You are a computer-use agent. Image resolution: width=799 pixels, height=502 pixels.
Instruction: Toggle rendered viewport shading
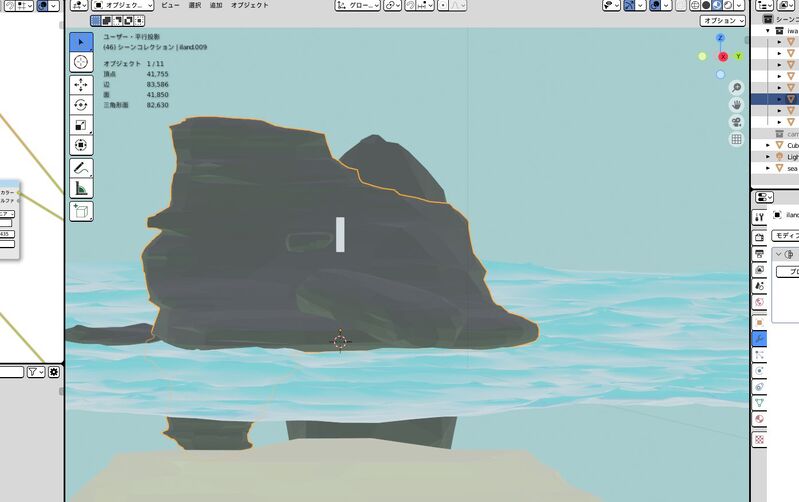click(x=728, y=5)
